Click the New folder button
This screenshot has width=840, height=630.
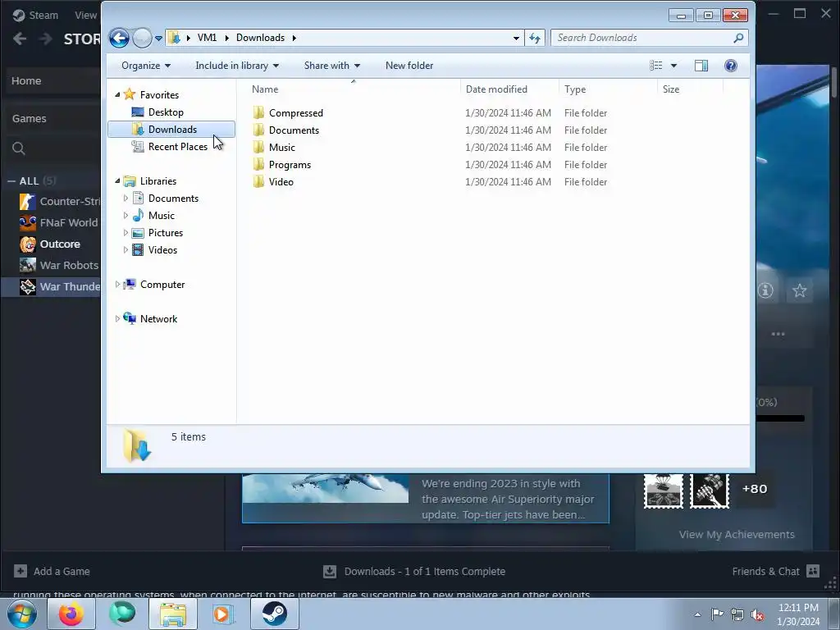(409, 66)
